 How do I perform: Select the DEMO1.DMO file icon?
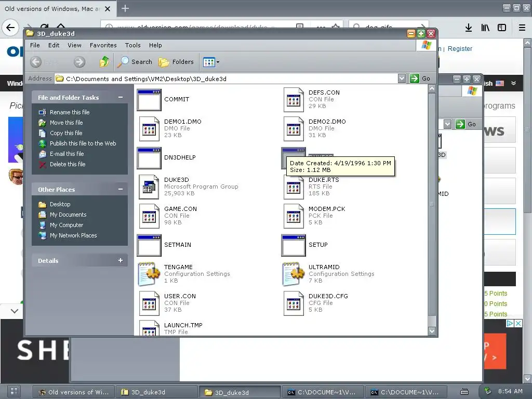pos(149,129)
